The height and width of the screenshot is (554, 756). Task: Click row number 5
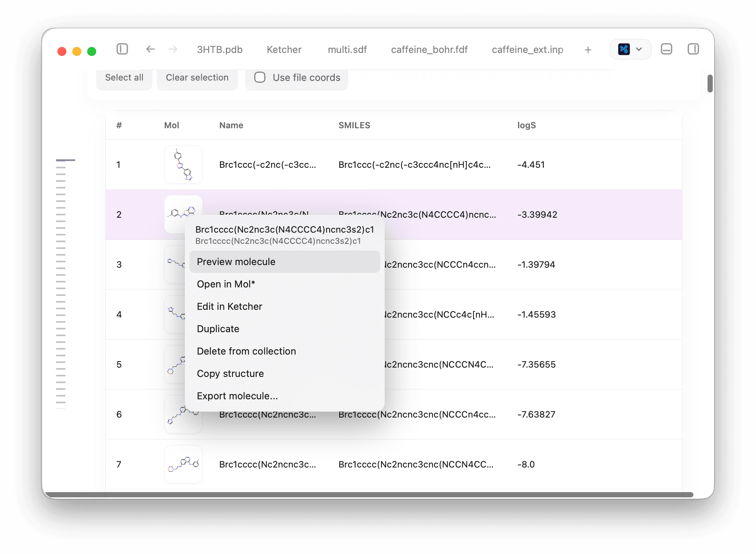pyautogui.click(x=119, y=365)
